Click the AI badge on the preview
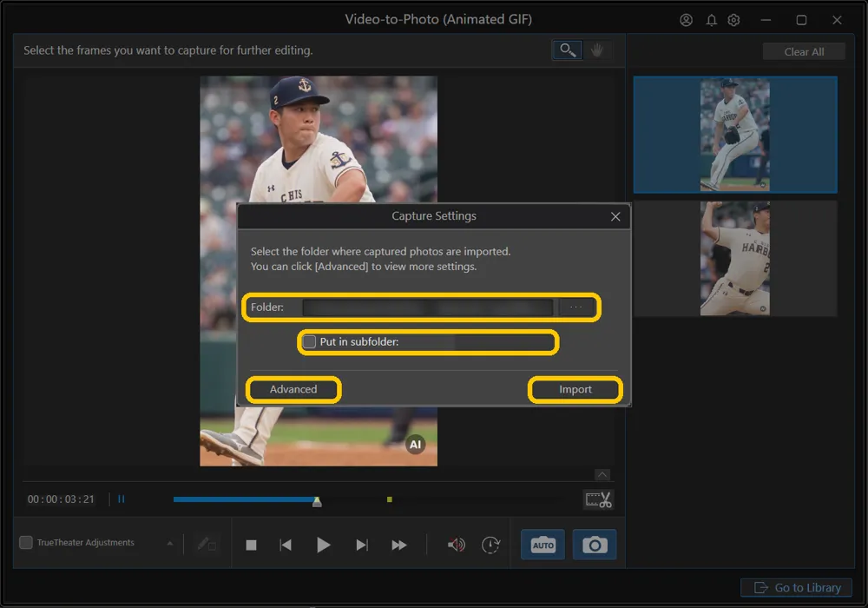 coord(415,444)
